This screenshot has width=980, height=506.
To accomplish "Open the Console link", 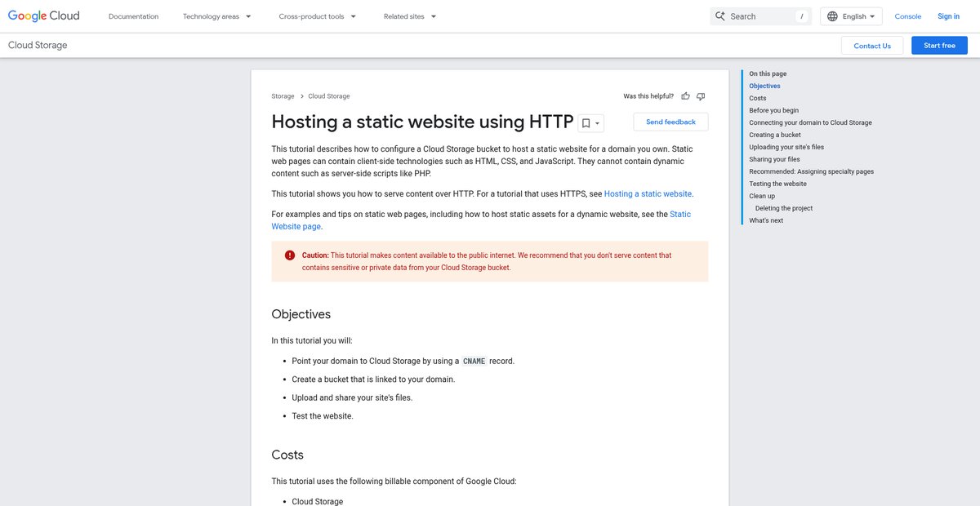I will (x=907, y=16).
